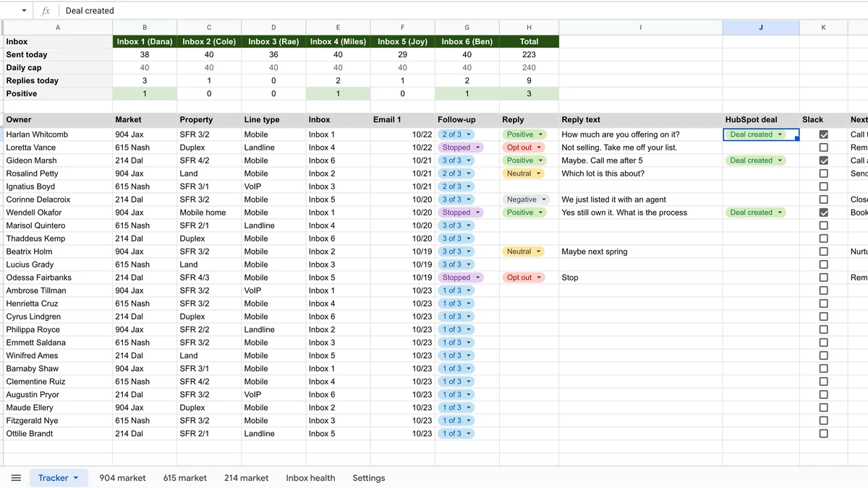
Task: Click the Owner column header cell
Action: [58, 120]
